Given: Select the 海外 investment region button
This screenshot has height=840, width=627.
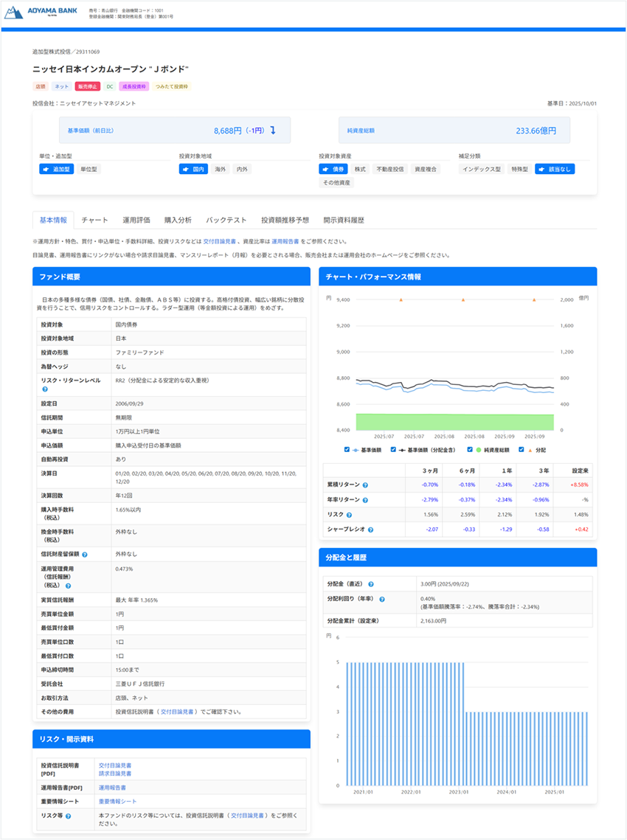Looking at the screenshot, I should [x=221, y=169].
